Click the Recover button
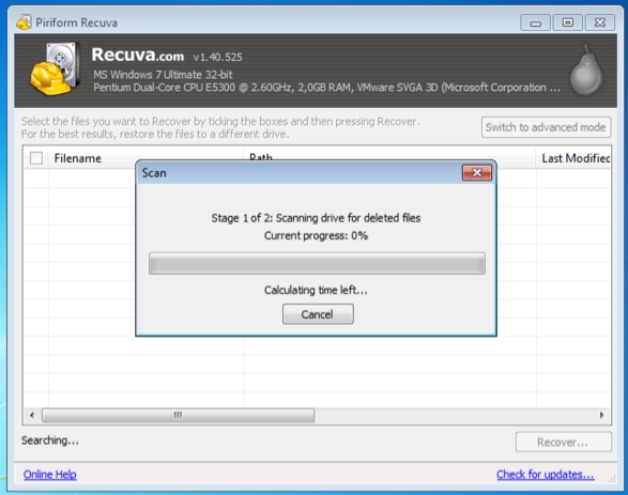The image size is (628, 495). tap(564, 442)
